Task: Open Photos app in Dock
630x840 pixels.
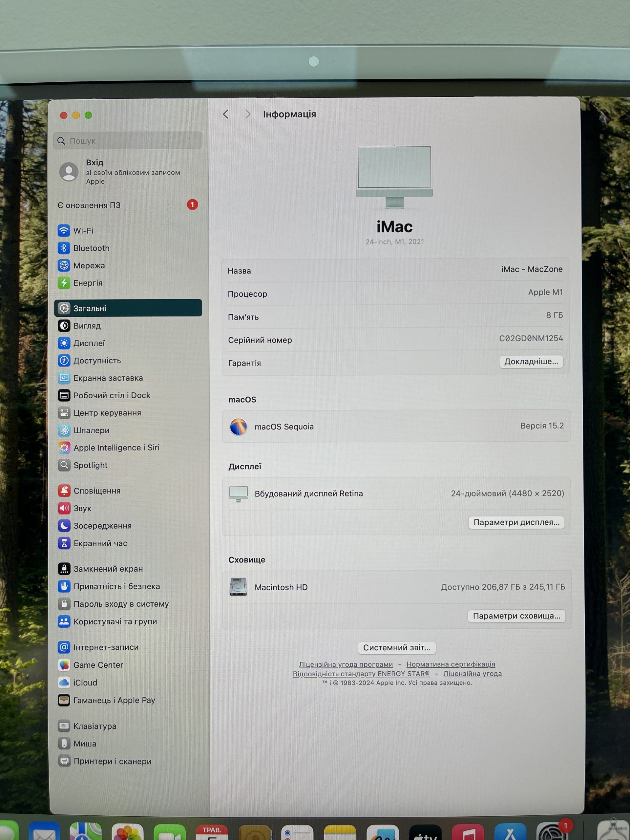Action: coord(128,832)
